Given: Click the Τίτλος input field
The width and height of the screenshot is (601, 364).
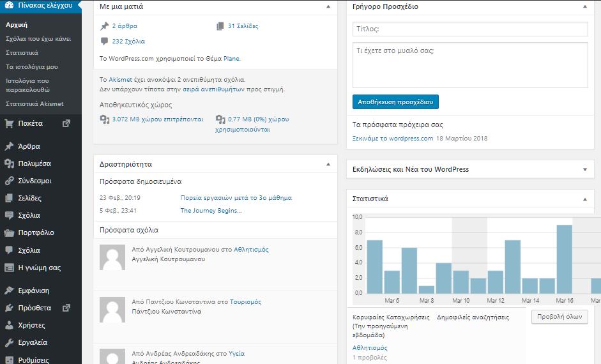Looking at the screenshot, I should point(470,29).
